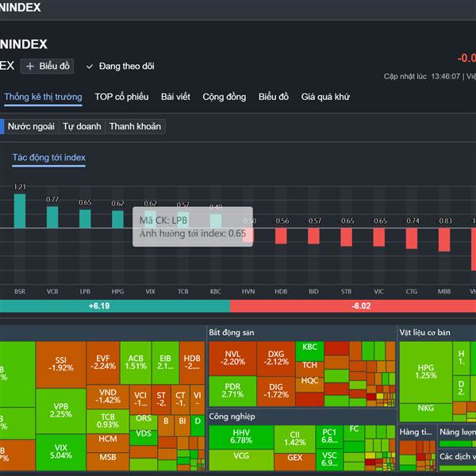The image size is (476, 476).
Task: Click the ORS heatmap tile
Action: 144,422
